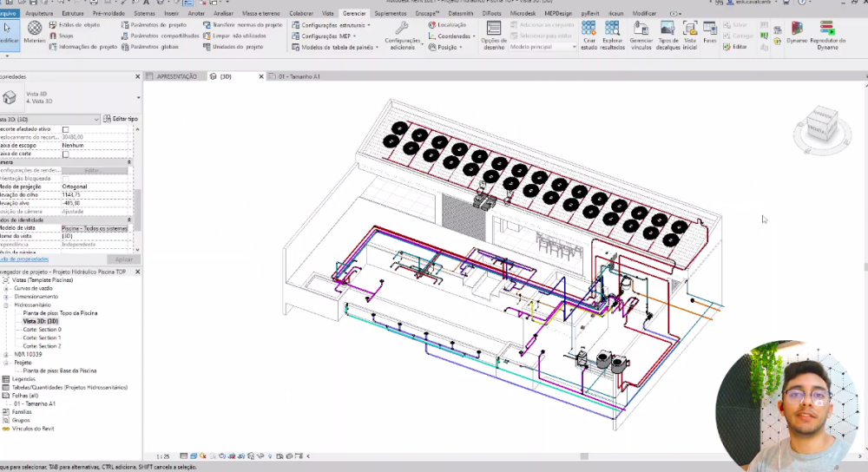Select Corte: Section 1 in project browser

point(42,338)
